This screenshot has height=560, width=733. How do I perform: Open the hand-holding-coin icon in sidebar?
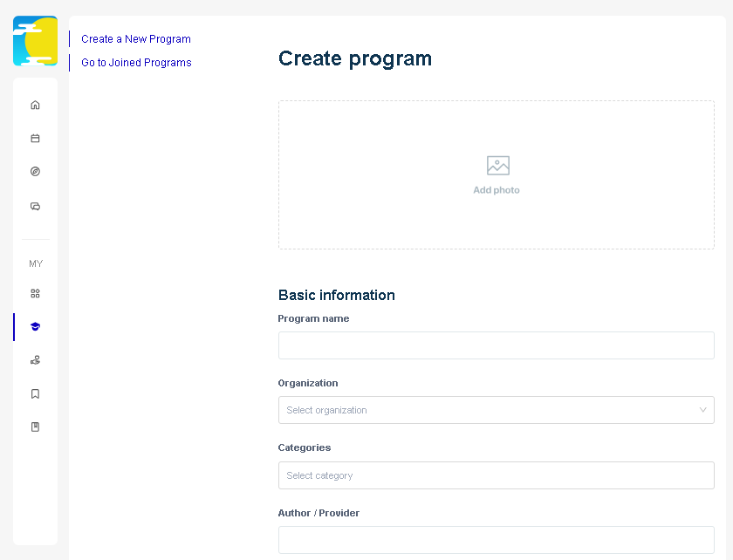35,360
